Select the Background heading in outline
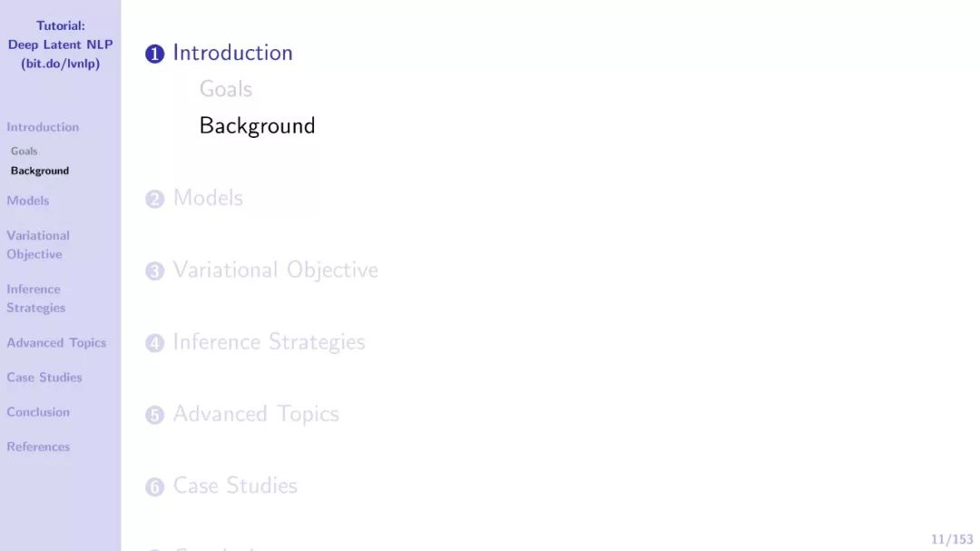The image size is (980, 551). click(x=257, y=125)
